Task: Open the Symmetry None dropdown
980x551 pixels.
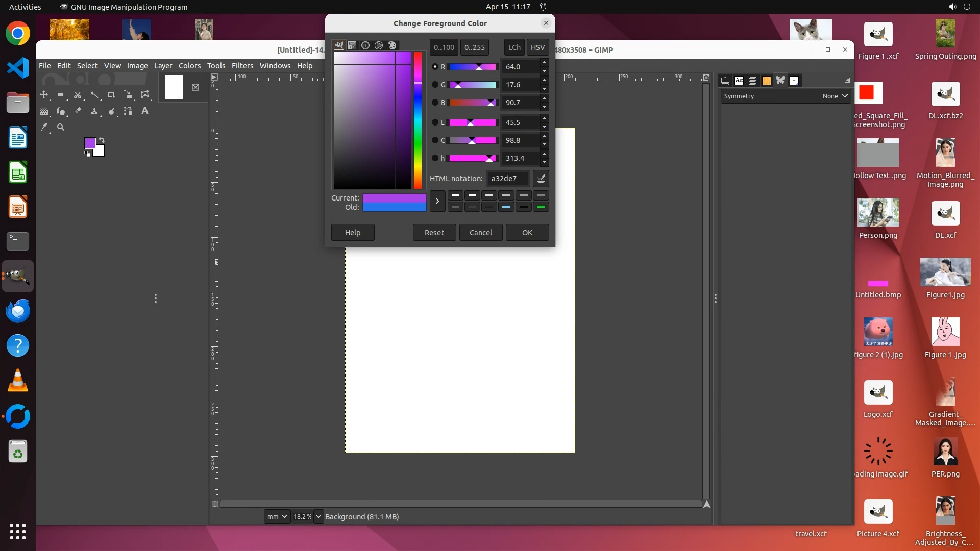Action: click(835, 96)
